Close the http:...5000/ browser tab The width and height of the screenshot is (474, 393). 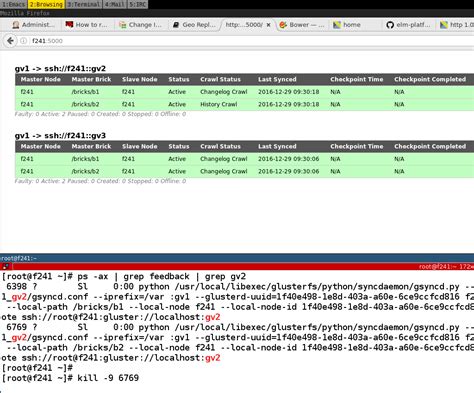click(x=268, y=25)
